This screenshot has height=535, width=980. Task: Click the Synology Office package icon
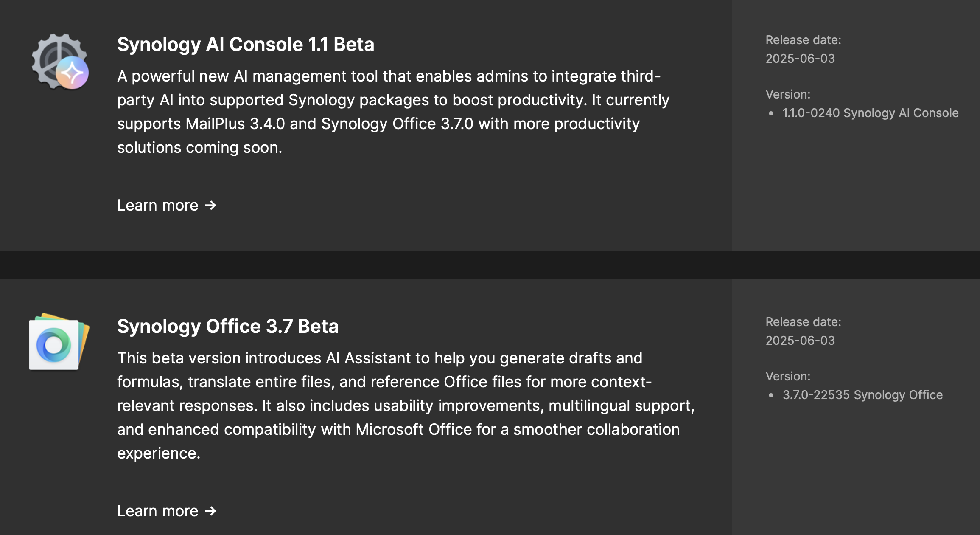pos(59,342)
